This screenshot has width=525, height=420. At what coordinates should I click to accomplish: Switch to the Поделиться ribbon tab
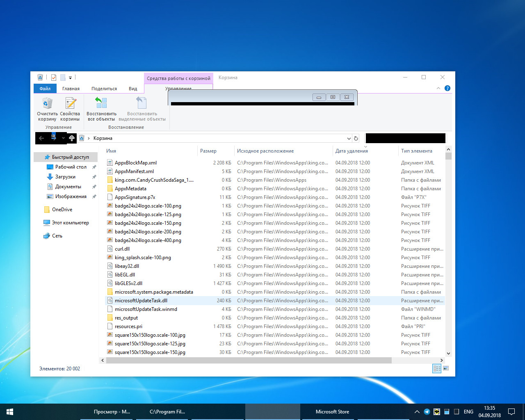pyautogui.click(x=104, y=89)
